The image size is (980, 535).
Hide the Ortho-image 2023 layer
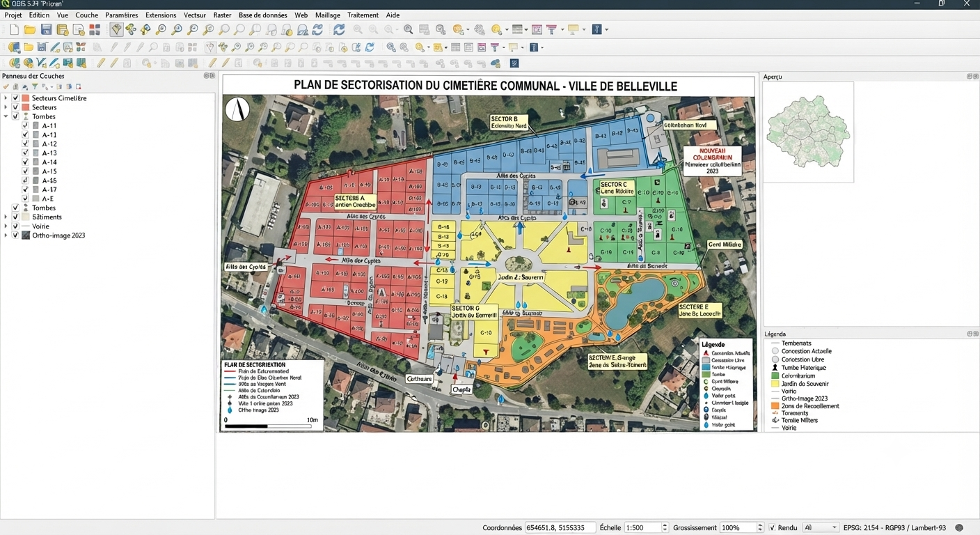coord(15,235)
